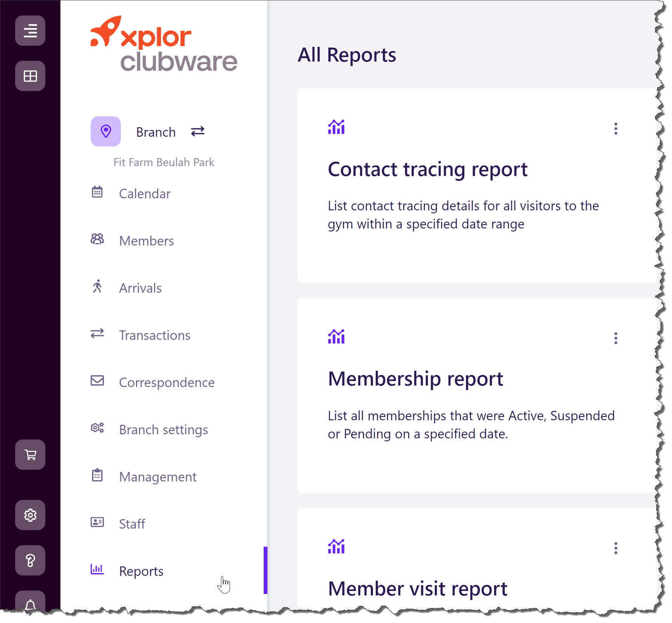This screenshot has height=623, width=672.
Task: Click the All Reports heading
Action: tap(347, 55)
